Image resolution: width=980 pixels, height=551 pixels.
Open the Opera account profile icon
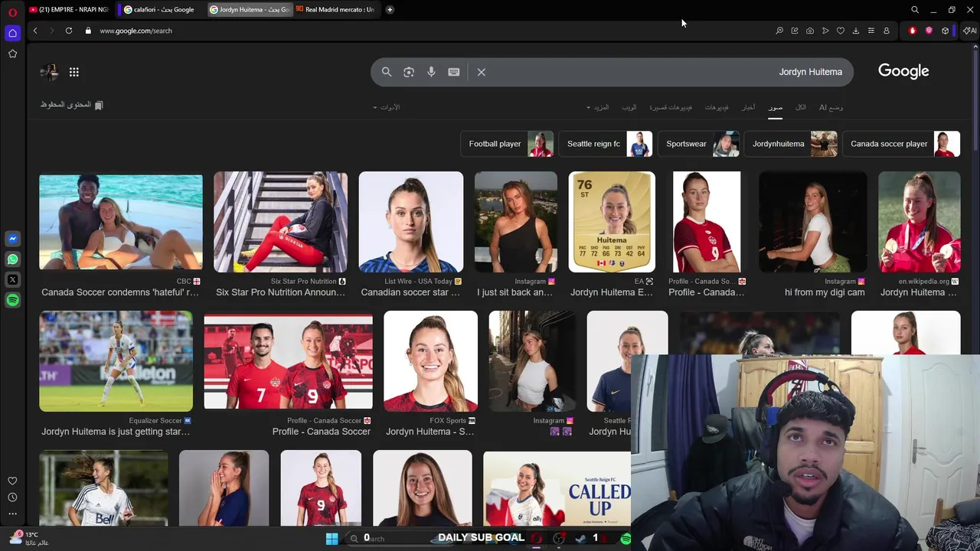(x=887, y=31)
